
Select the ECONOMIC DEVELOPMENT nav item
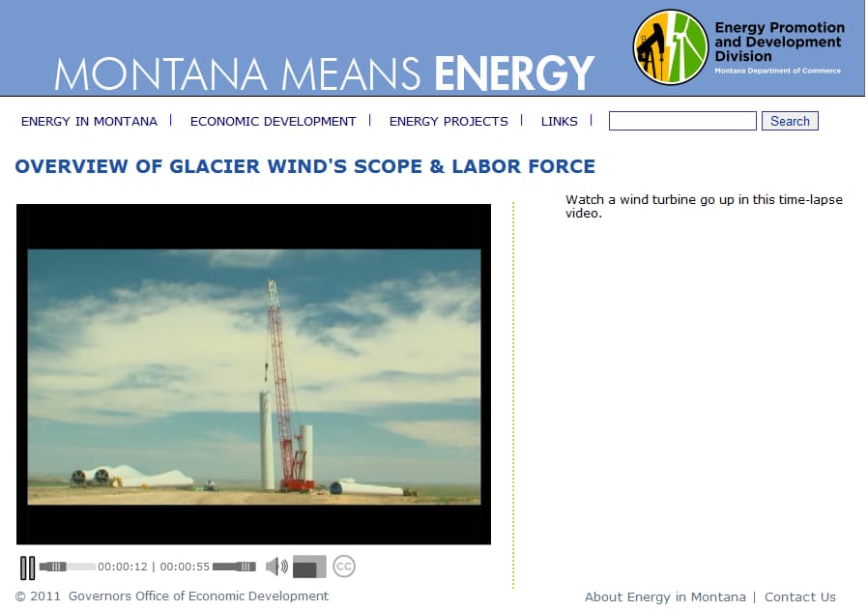[x=274, y=121]
